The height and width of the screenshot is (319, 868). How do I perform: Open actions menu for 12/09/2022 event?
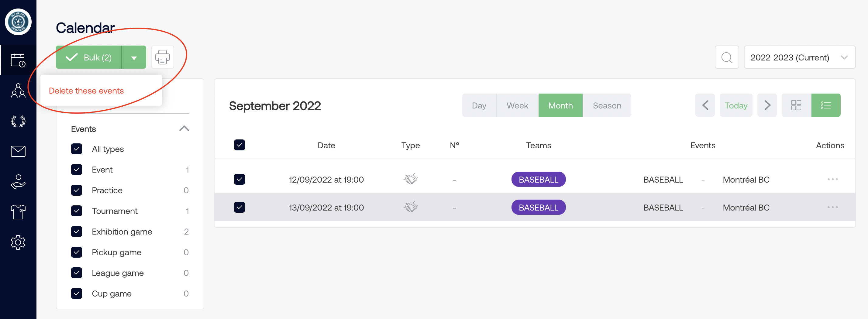pyautogui.click(x=832, y=179)
